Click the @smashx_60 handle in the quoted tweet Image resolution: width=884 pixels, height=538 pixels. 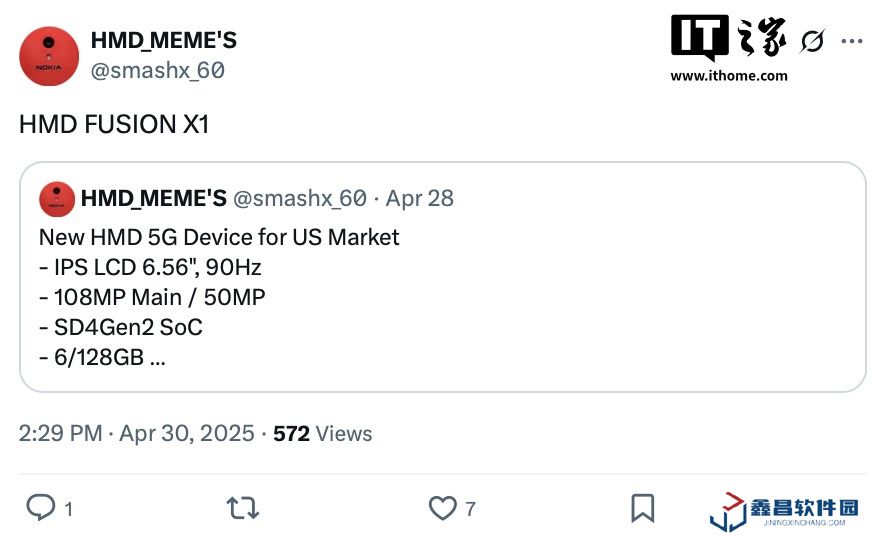(299, 198)
